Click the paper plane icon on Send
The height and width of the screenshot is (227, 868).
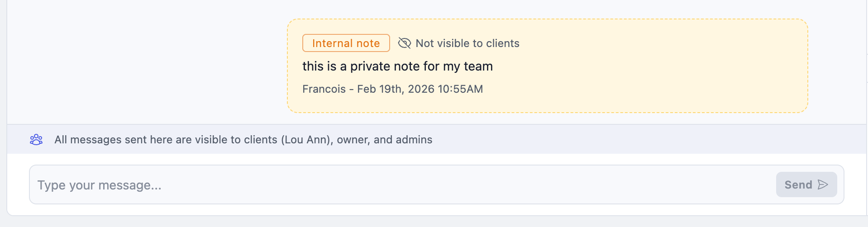[823, 184]
